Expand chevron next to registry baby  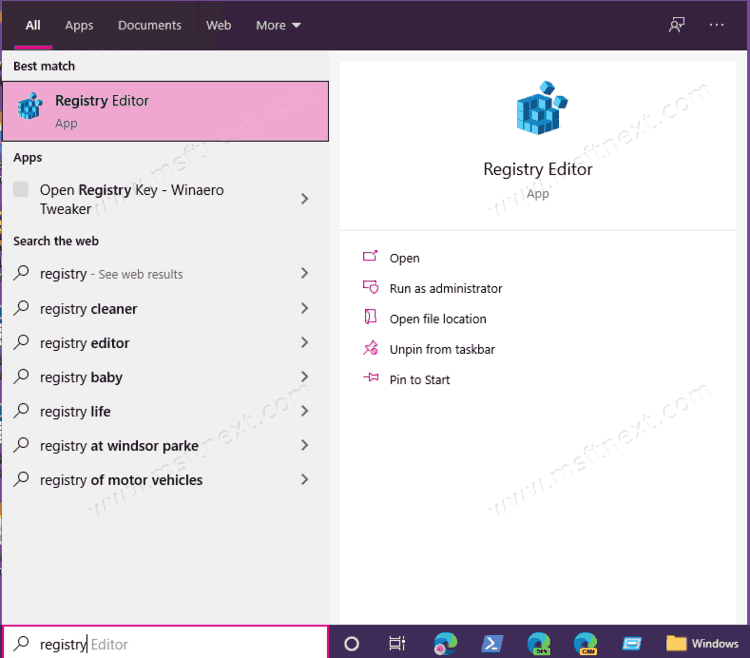[x=305, y=377]
